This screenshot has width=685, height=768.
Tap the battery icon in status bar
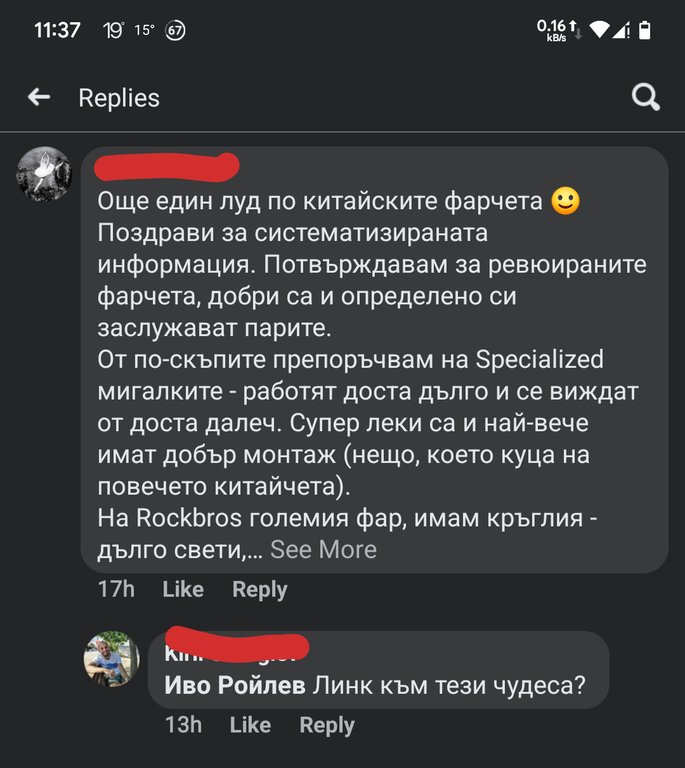click(645, 30)
